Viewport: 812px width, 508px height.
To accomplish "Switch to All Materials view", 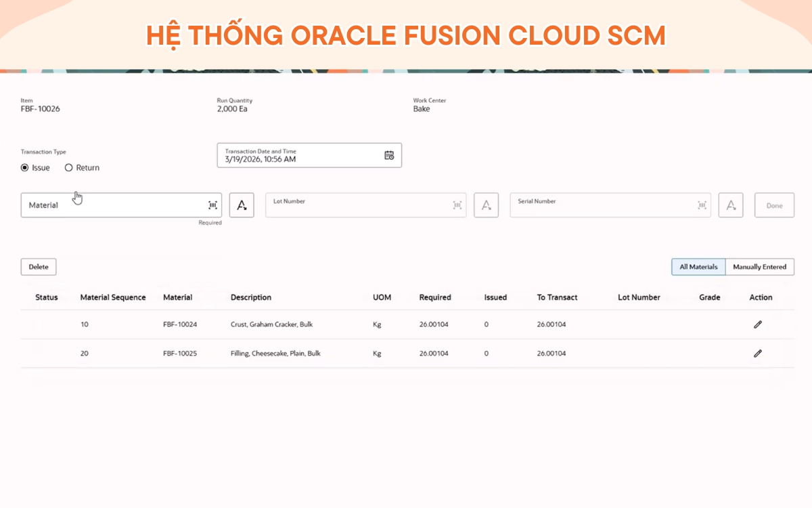I will (x=698, y=267).
